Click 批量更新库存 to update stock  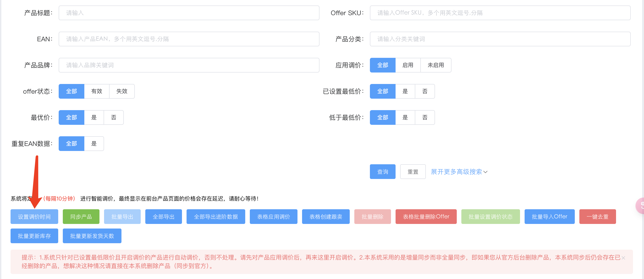pyautogui.click(x=34, y=236)
